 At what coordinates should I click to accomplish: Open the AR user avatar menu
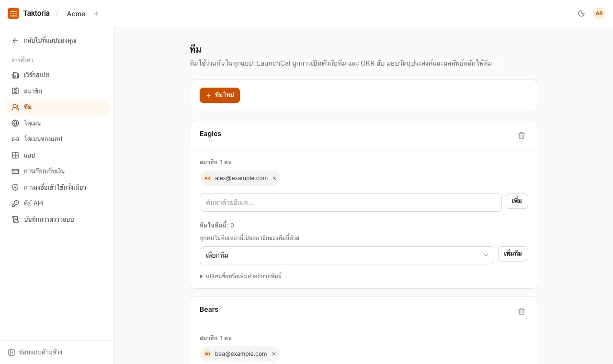(x=599, y=13)
